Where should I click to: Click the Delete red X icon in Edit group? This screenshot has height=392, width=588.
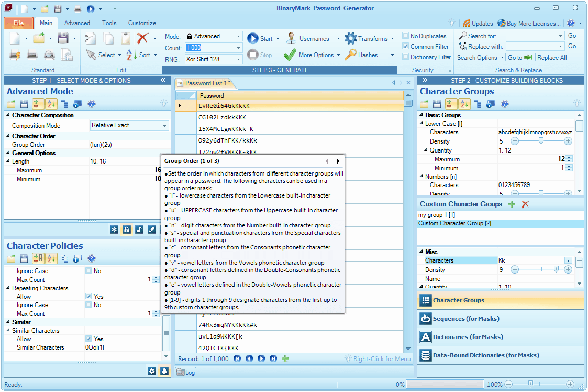[142, 38]
